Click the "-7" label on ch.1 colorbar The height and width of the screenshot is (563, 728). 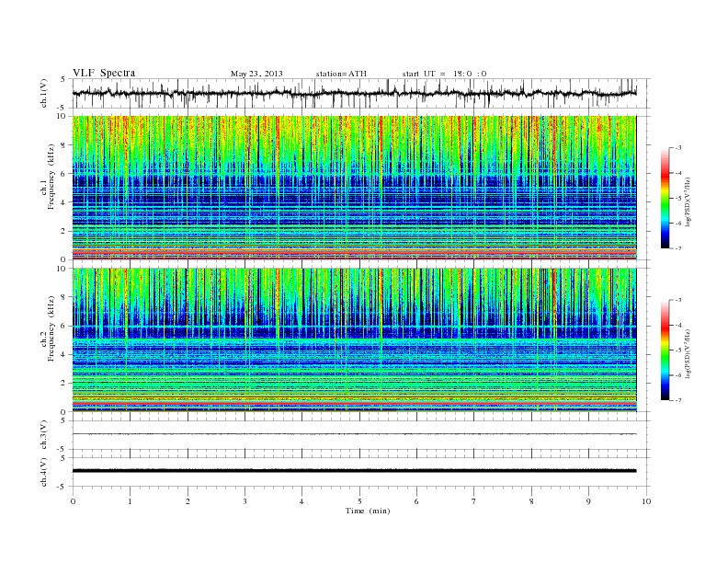[x=678, y=248]
